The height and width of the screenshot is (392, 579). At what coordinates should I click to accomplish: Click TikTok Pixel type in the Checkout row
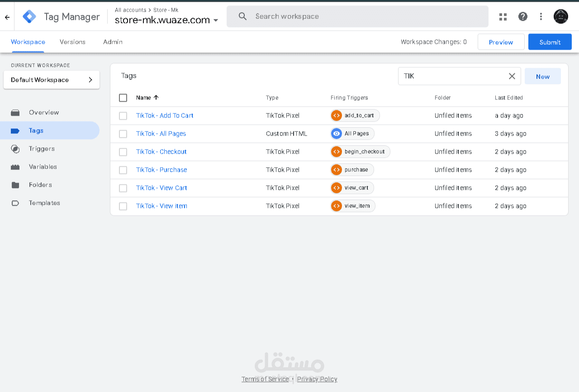coord(283,151)
